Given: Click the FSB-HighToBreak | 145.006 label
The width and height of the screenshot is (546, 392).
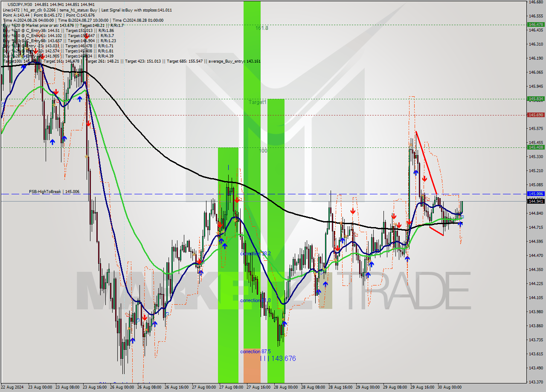Looking at the screenshot, I should (x=54, y=192).
